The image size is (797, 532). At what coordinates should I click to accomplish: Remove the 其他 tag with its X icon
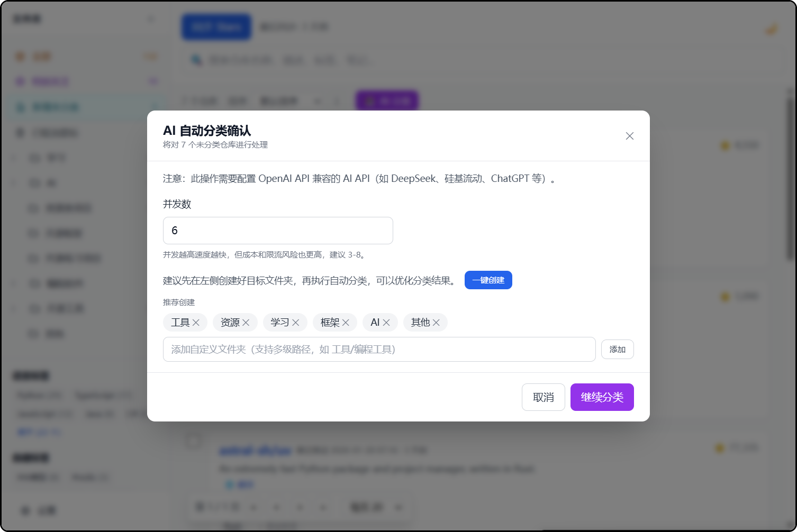tap(436, 322)
